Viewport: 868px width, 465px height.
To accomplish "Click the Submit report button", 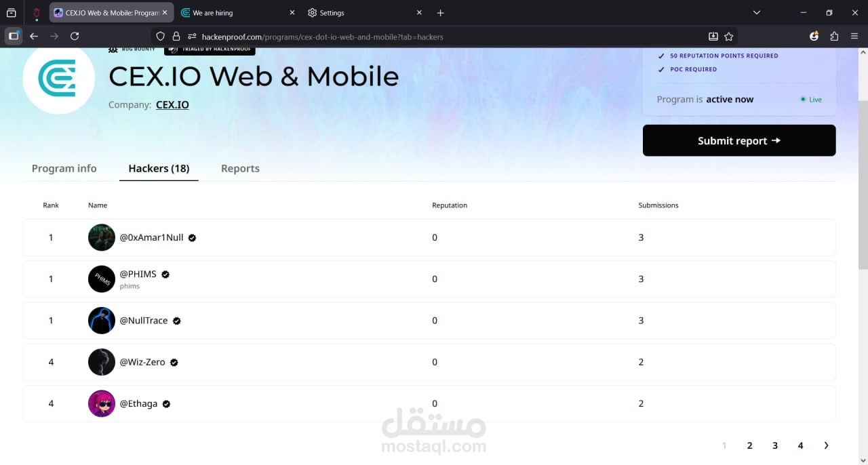I will coord(739,140).
